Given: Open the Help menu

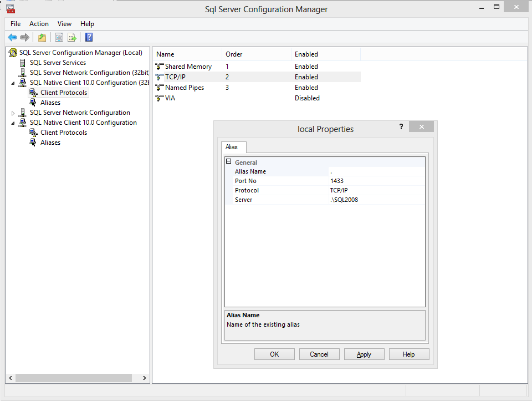Looking at the screenshot, I should click(87, 24).
